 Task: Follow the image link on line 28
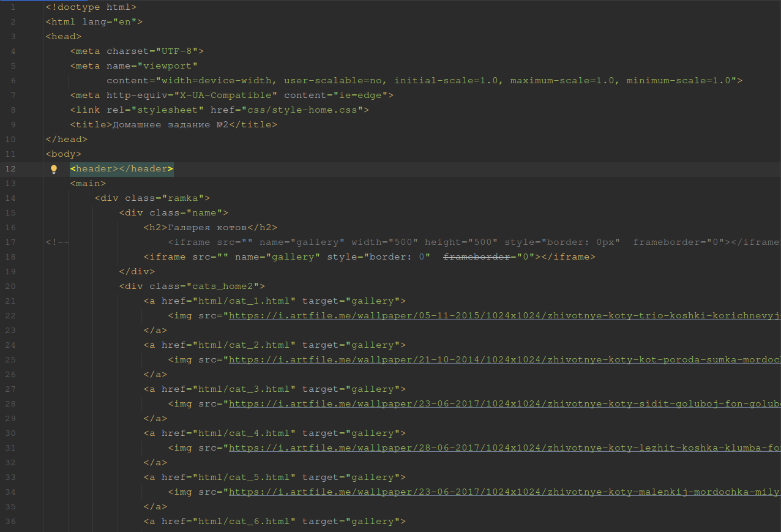pyautogui.click(x=502, y=404)
